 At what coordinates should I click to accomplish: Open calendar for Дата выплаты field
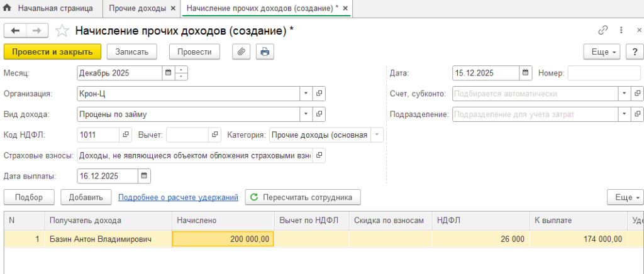(144, 176)
